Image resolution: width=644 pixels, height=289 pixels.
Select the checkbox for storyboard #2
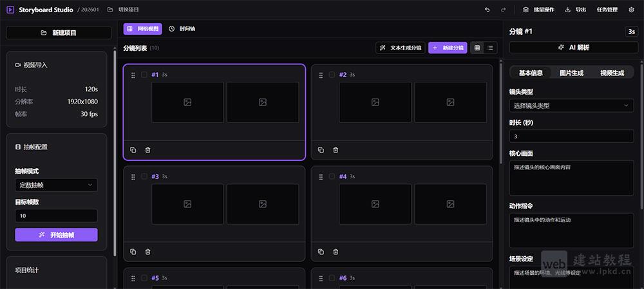[x=332, y=75]
